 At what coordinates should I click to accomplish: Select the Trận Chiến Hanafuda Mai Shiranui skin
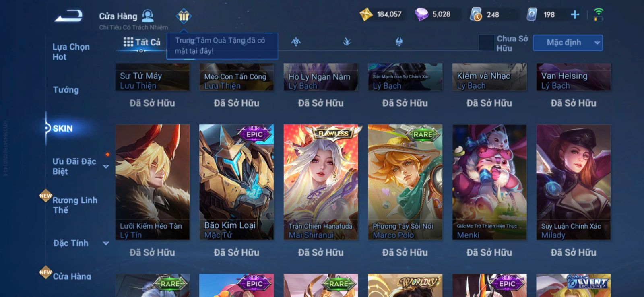point(320,182)
